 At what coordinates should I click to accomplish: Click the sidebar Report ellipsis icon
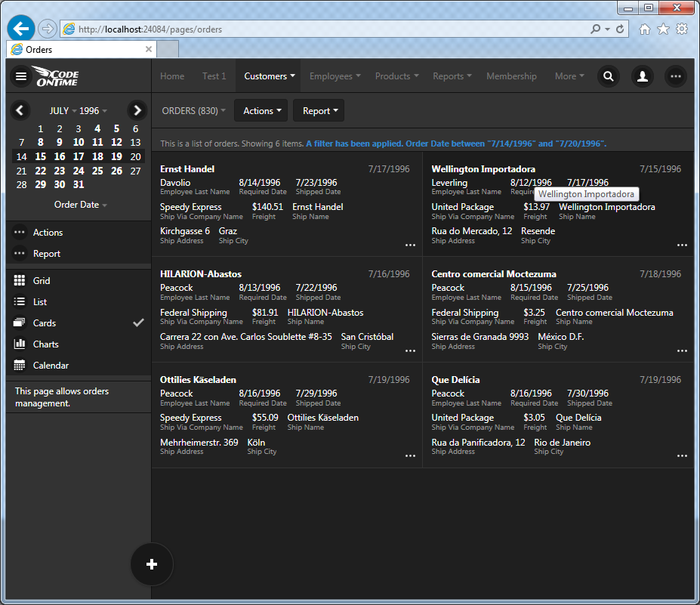(x=19, y=254)
